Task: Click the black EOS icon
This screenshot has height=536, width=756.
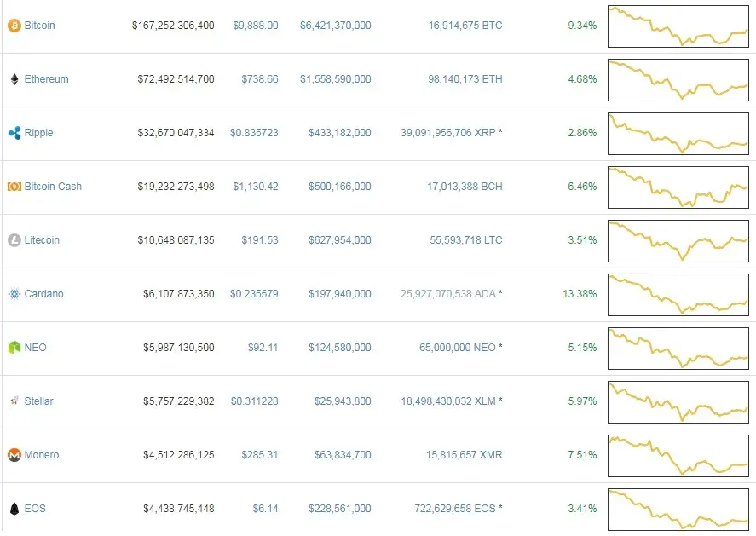Action: [x=14, y=509]
